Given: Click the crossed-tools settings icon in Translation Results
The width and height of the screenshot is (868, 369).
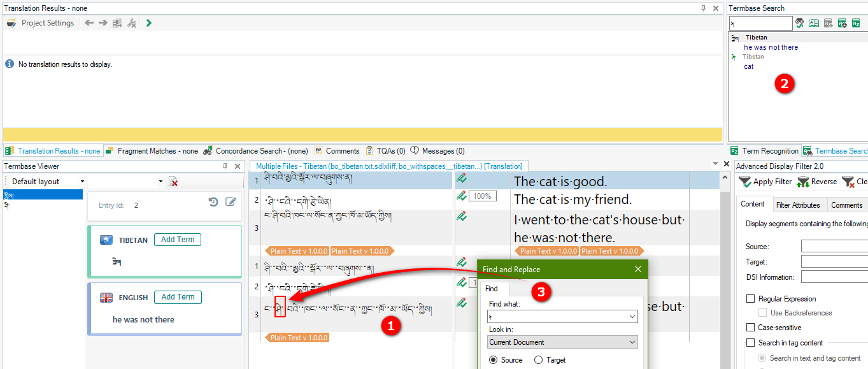Looking at the screenshot, I should click(x=132, y=23).
